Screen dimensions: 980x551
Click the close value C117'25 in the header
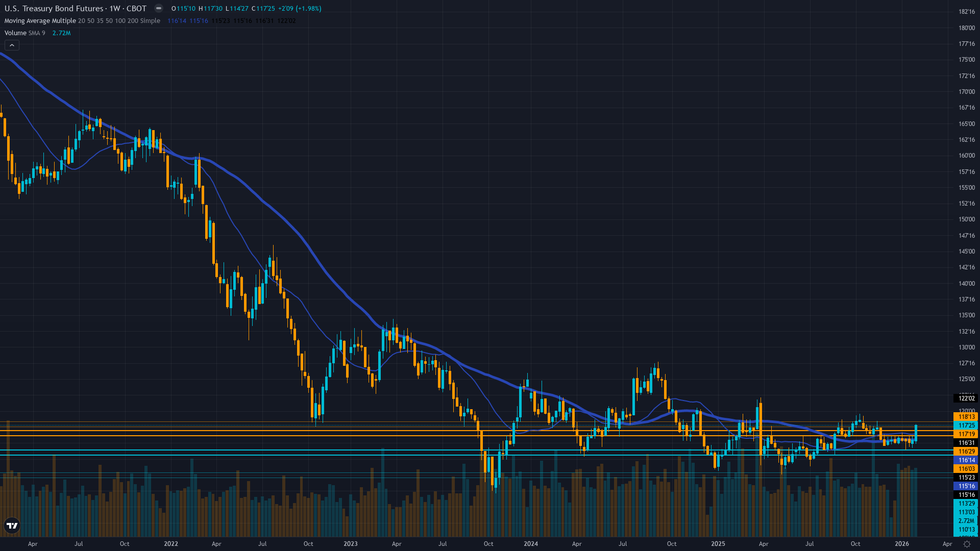[263, 9]
